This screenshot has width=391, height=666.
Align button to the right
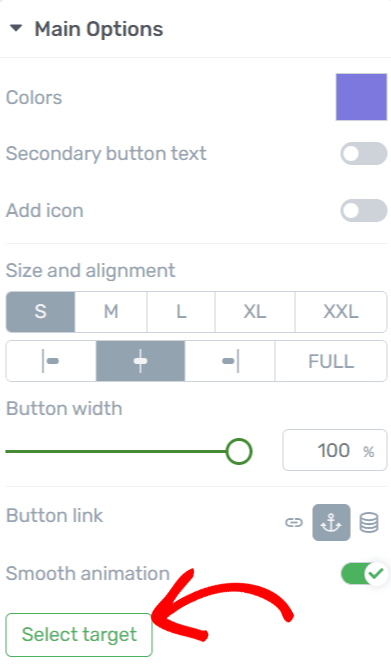(x=230, y=361)
